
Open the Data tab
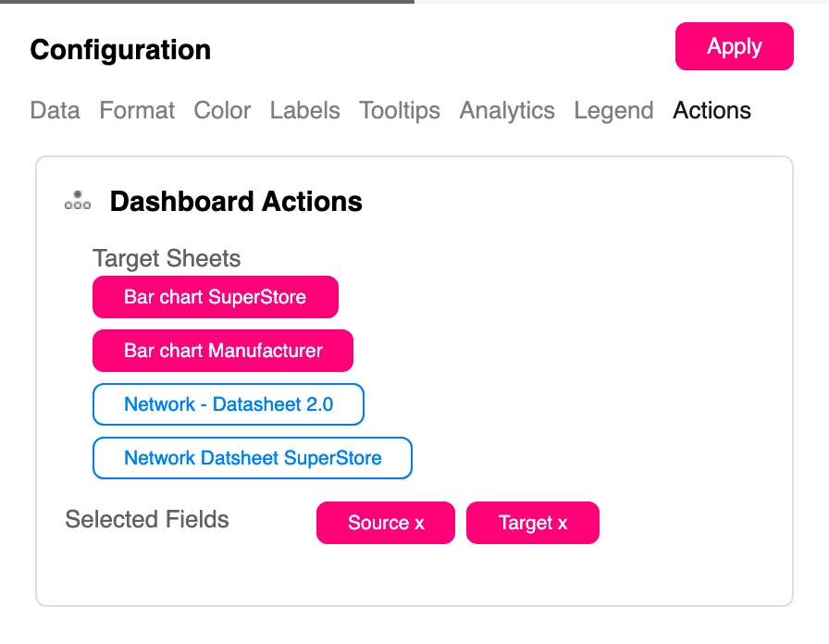pos(55,111)
